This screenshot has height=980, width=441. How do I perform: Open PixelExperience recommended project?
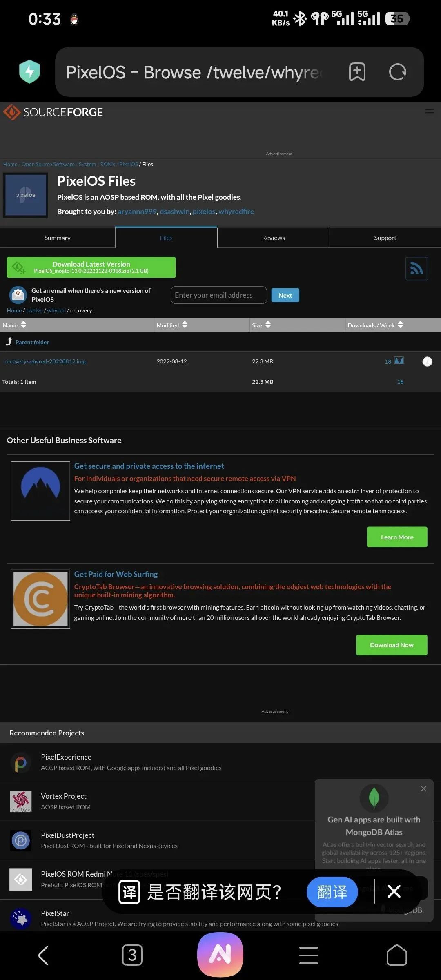[66, 757]
